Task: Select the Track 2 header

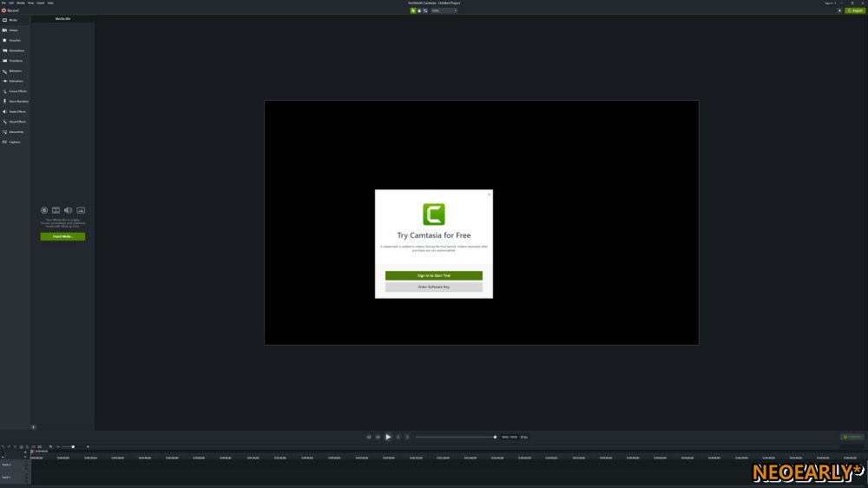Action: 15,465
